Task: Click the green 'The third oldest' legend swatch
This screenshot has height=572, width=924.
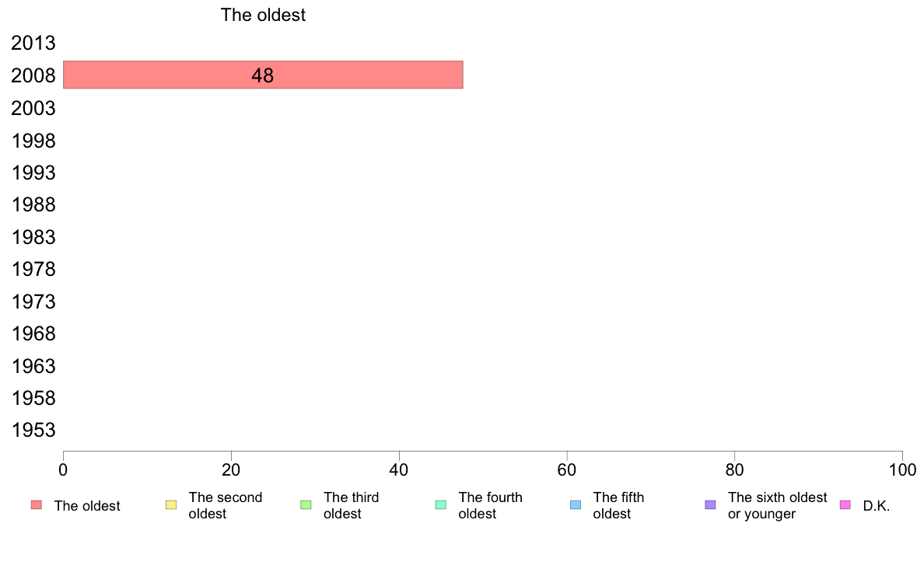Action: point(306,505)
